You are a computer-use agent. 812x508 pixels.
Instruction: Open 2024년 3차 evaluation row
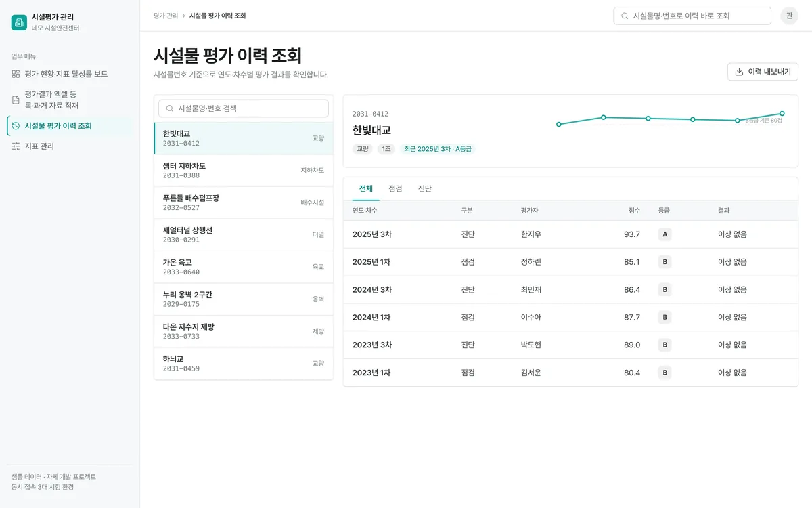pyautogui.click(x=570, y=290)
